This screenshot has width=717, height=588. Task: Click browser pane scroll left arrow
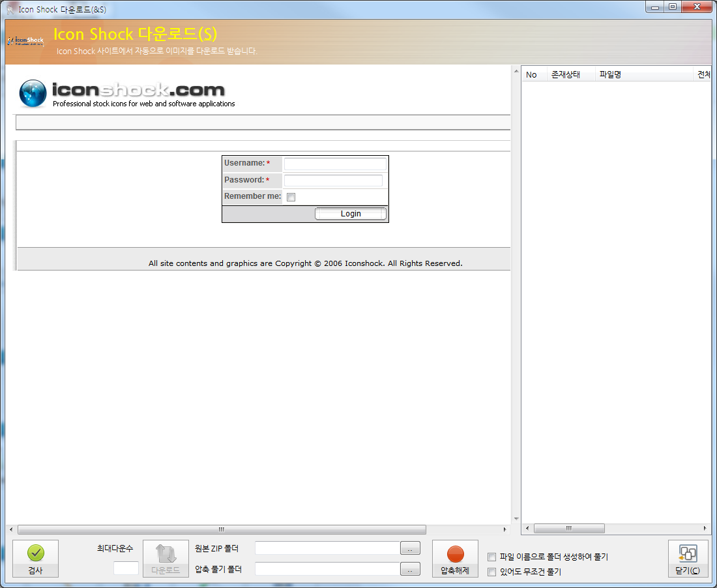click(x=11, y=529)
